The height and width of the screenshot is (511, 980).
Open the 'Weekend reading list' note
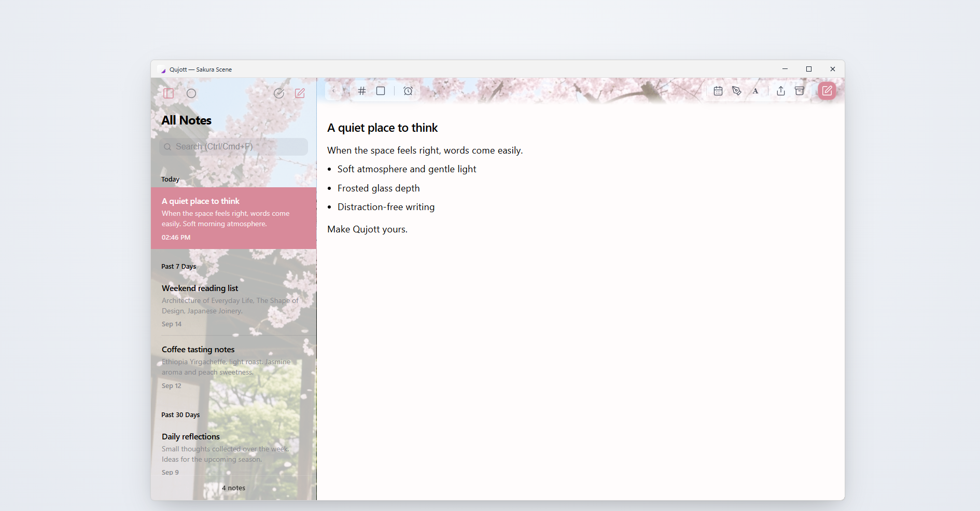coord(233,306)
